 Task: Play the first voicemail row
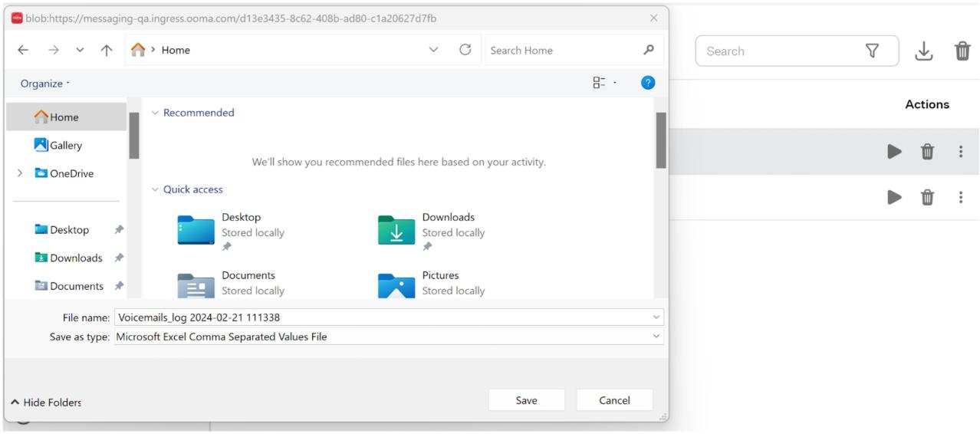(894, 152)
